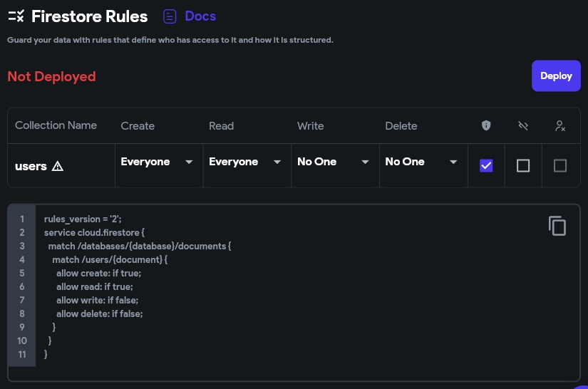588x389 pixels.
Task: Click line 5 allow create rule
Action: [x=98, y=273]
